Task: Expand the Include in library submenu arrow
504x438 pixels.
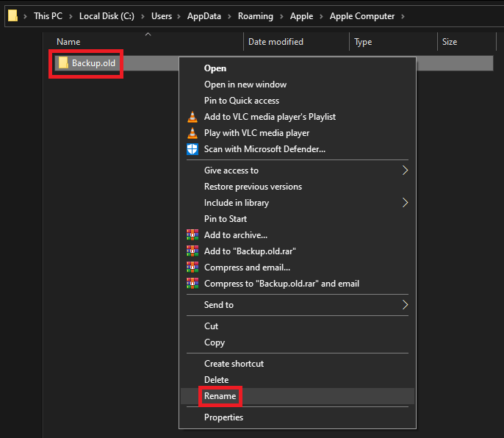Action: pyautogui.click(x=405, y=203)
